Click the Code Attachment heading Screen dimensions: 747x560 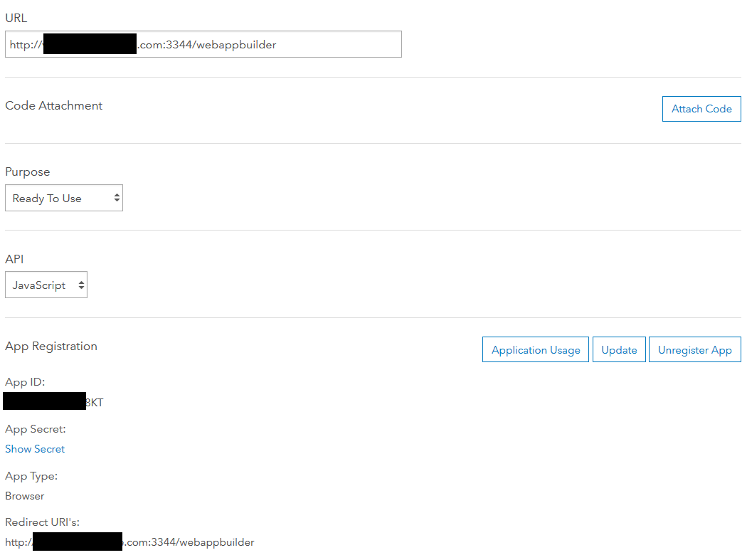point(54,105)
